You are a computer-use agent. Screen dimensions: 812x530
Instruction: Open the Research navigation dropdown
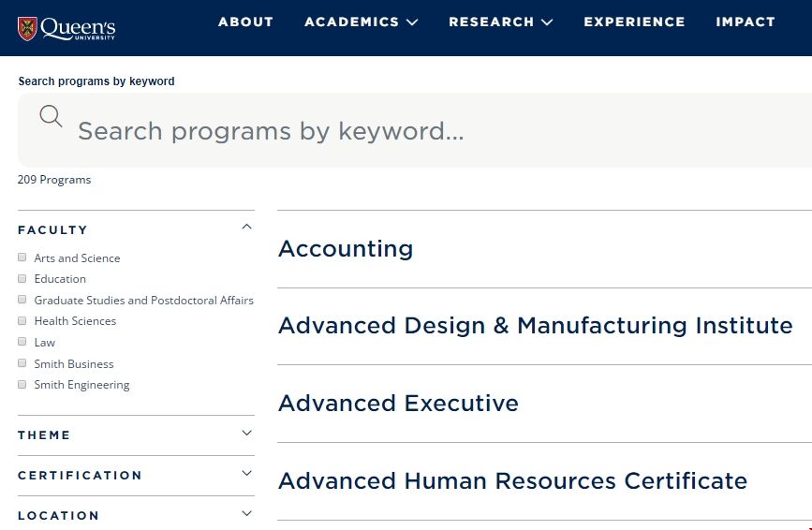(x=500, y=22)
